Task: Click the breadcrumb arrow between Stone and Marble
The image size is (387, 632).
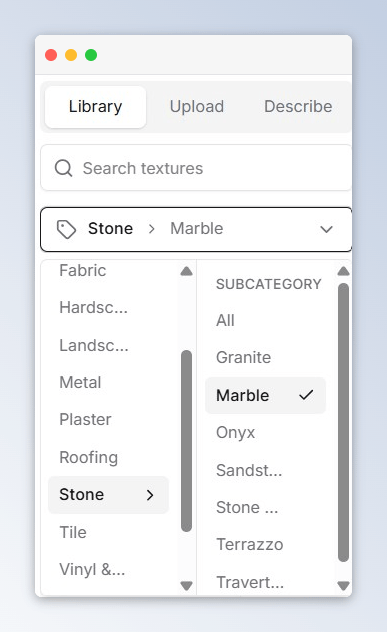Action: pyautogui.click(x=152, y=229)
